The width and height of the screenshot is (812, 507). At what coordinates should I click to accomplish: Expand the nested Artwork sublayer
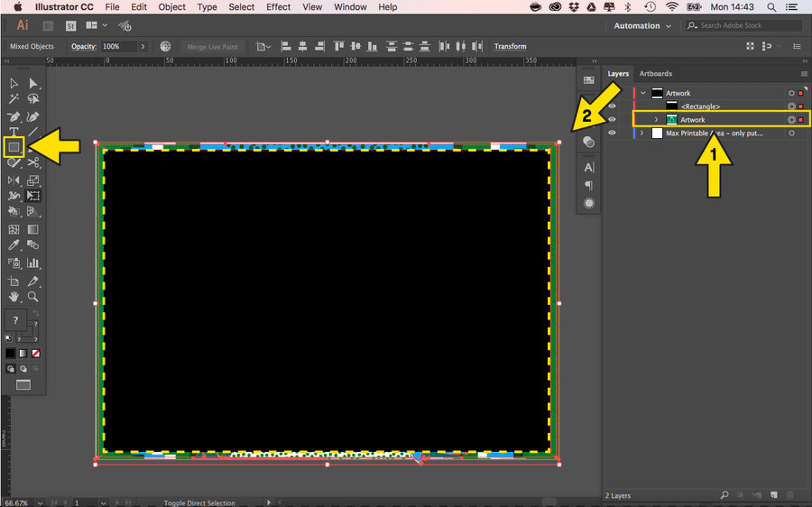656,120
